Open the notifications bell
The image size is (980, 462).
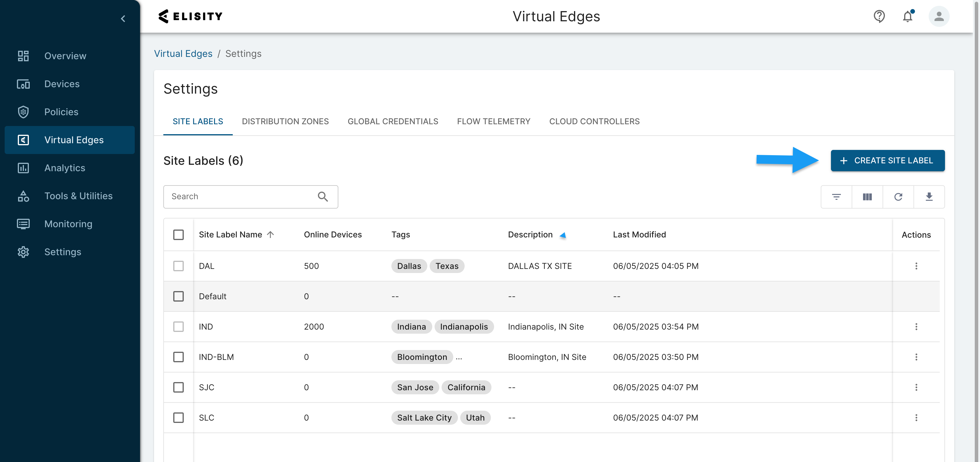[x=908, y=16]
